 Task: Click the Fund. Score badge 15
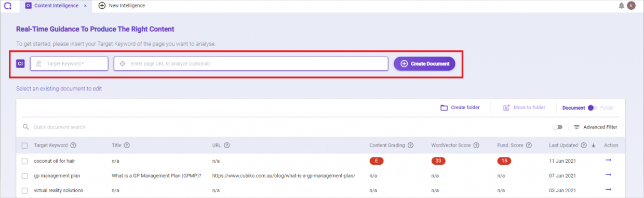point(504,161)
